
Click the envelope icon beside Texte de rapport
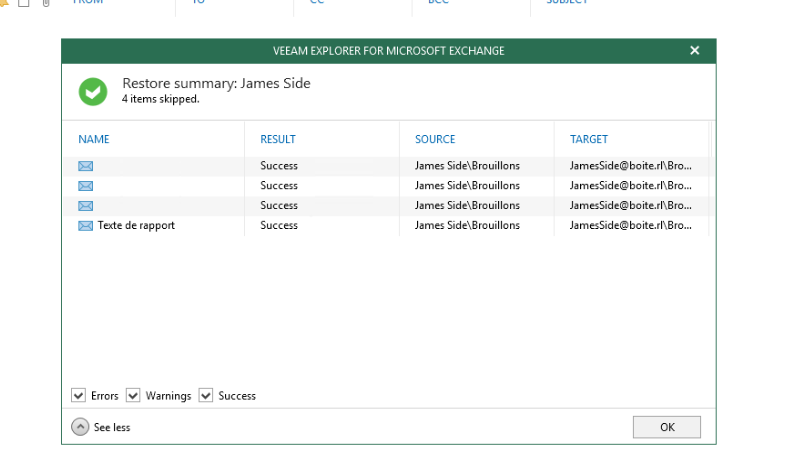coord(85,226)
